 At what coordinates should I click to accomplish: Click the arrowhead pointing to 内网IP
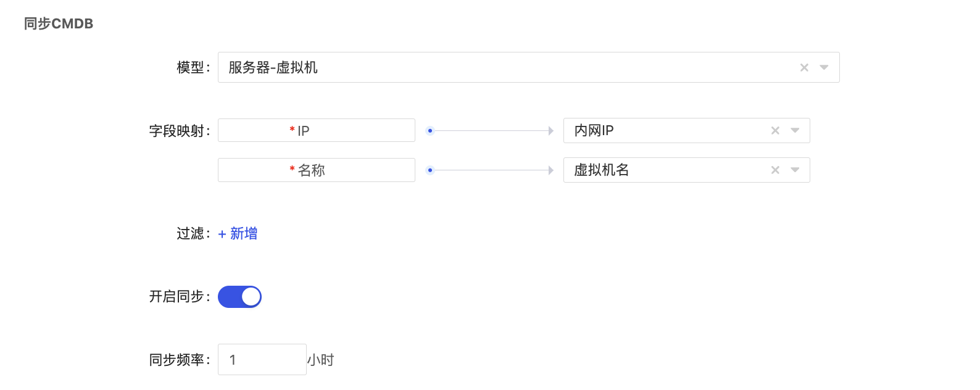(x=551, y=131)
